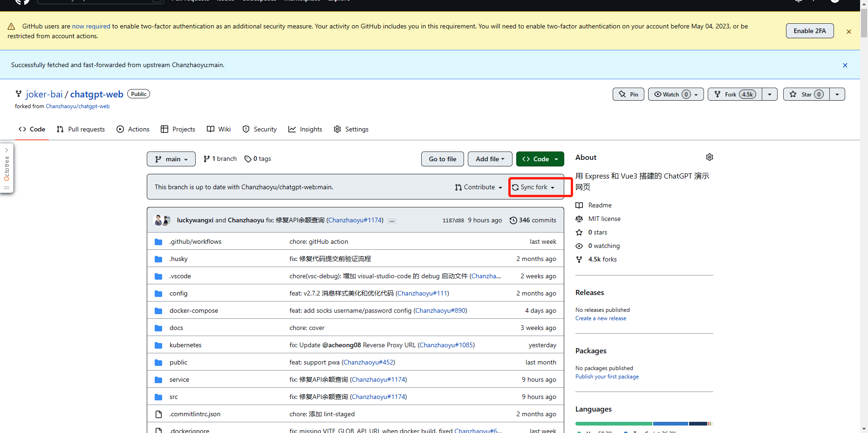Open Chanzhaoyu#1085 pull request link
Screen dimensions: 868x433
446,345
